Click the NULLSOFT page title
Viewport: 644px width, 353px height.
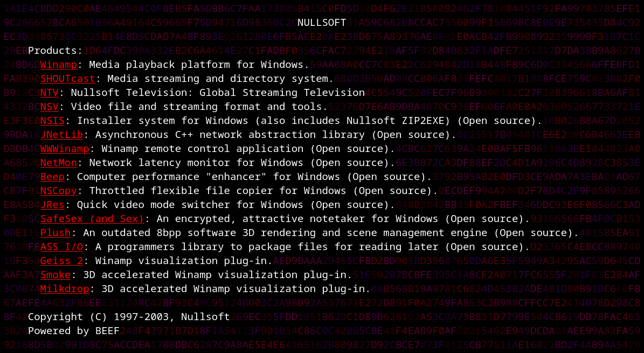tap(322, 23)
